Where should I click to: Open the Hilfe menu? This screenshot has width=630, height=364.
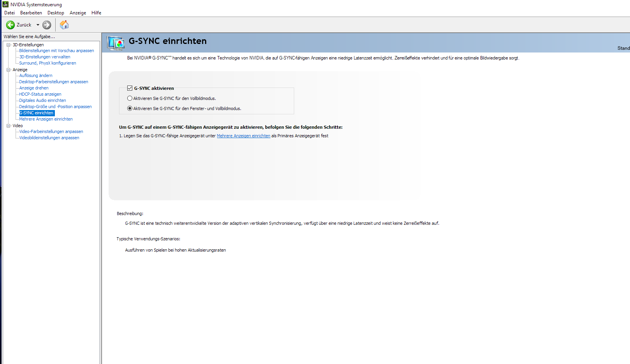[x=96, y=13]
